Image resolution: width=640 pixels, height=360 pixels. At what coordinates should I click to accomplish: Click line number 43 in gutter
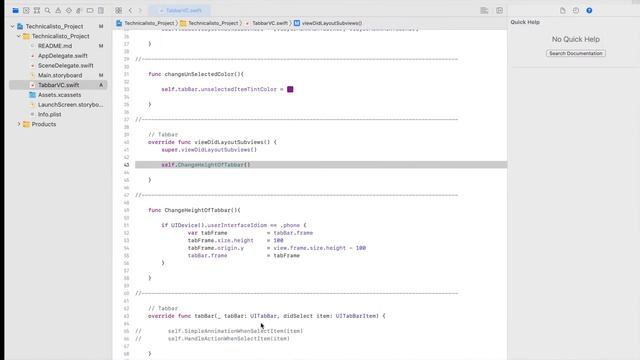(127, 165)
